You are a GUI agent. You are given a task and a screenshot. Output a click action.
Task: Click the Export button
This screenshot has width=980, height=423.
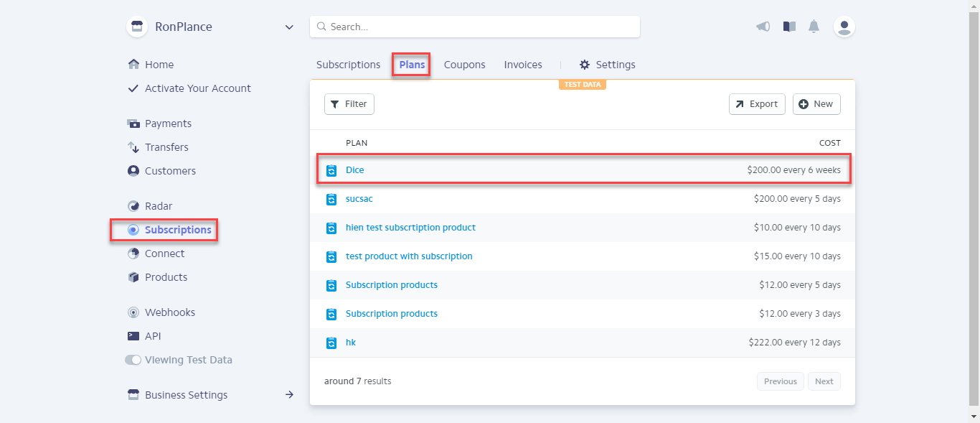coord(757,104)
